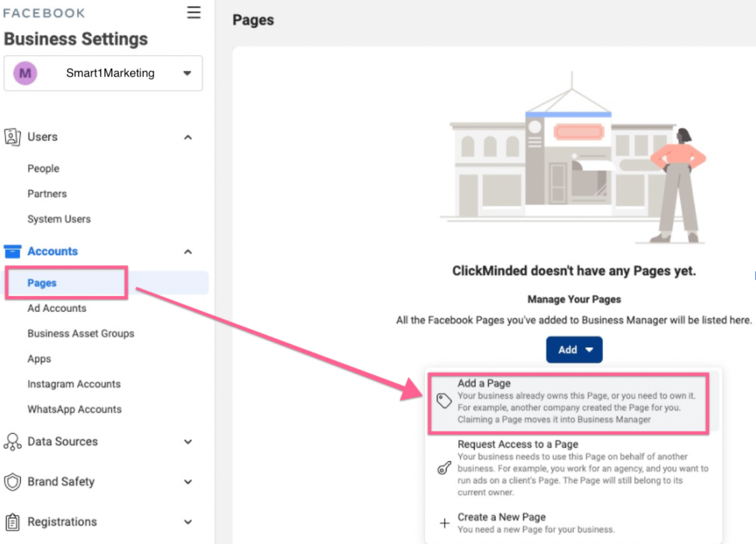Click the Users section icon
Viewport: 756px width, 544px height.
click(x=12, y=137)
